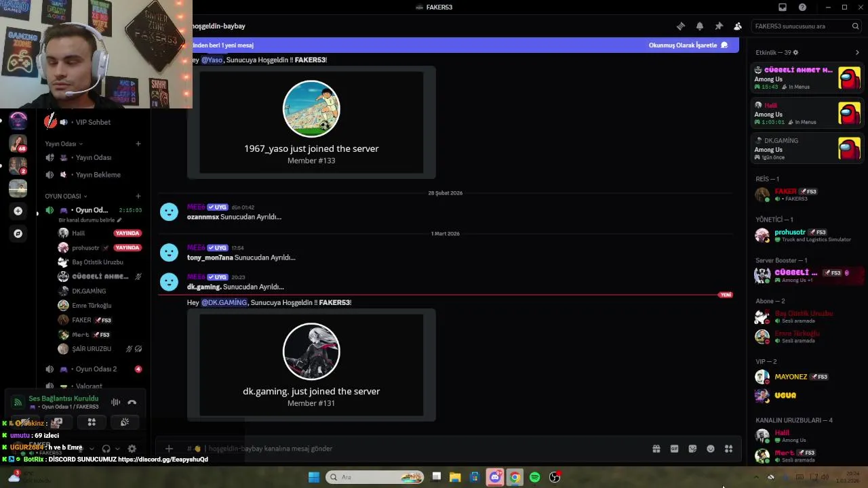The width and height of the screenshot is (868, 488).
Task: Show pinned messages
Action: [719, 26]
